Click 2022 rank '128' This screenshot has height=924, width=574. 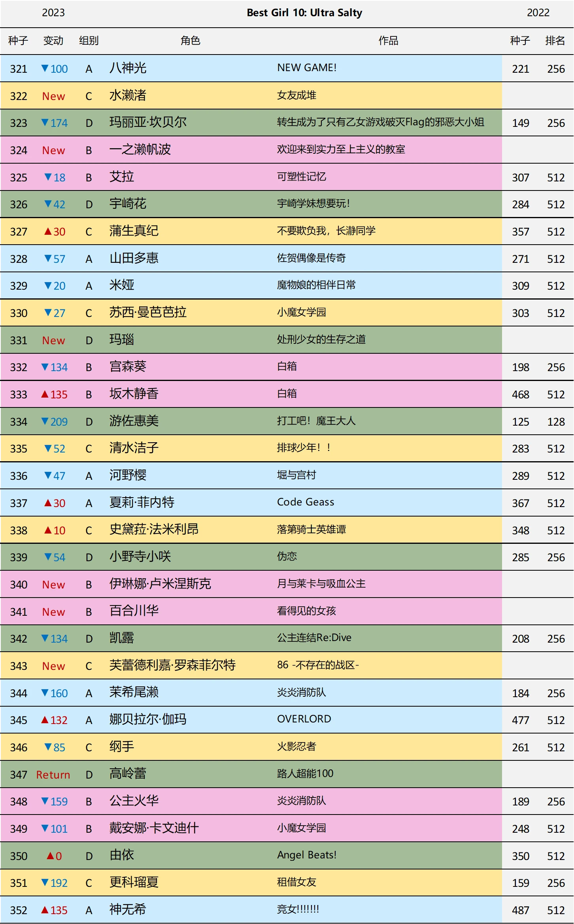pos(556,422)
